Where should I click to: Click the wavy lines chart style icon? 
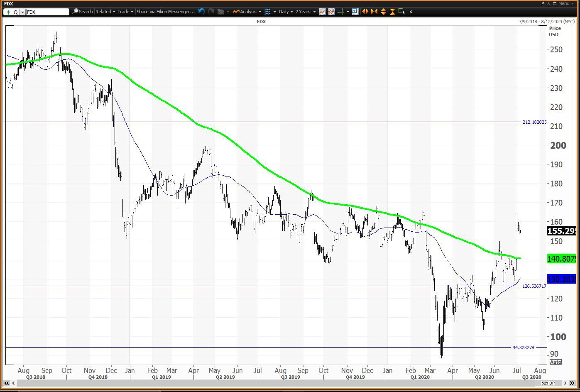267,12
